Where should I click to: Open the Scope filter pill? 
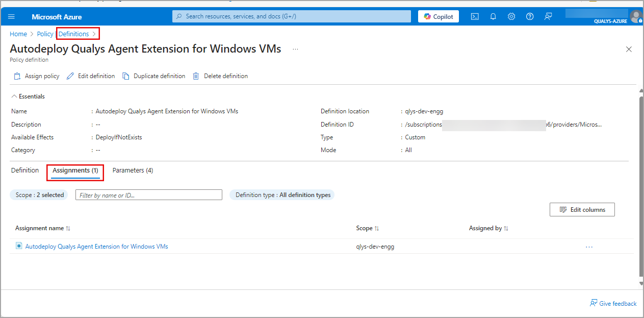(40, 195)
